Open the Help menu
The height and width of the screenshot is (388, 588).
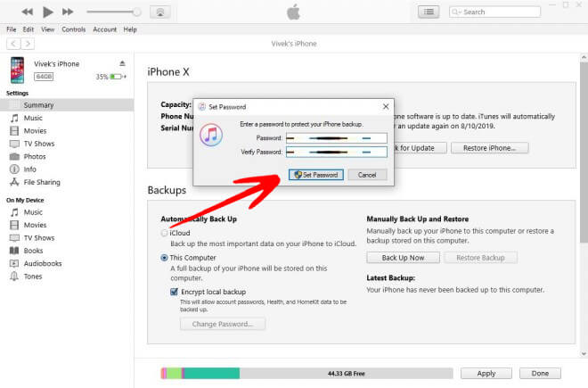click(130, 29)
